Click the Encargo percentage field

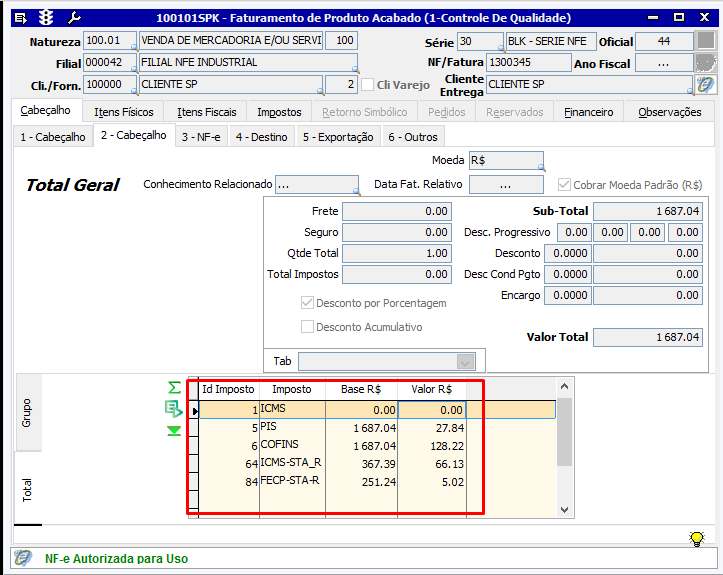click(568, 295)
